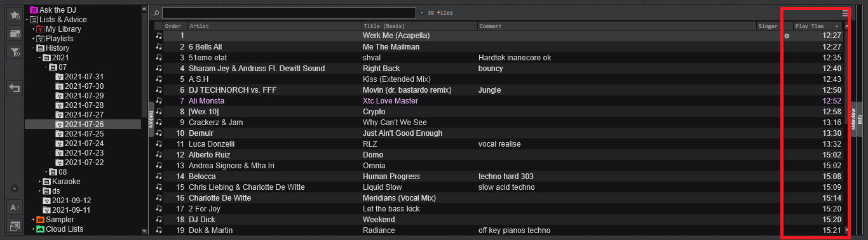868x240 pixels.
Task: Click the search magnifier icon
Action: [x=157, y=13]
